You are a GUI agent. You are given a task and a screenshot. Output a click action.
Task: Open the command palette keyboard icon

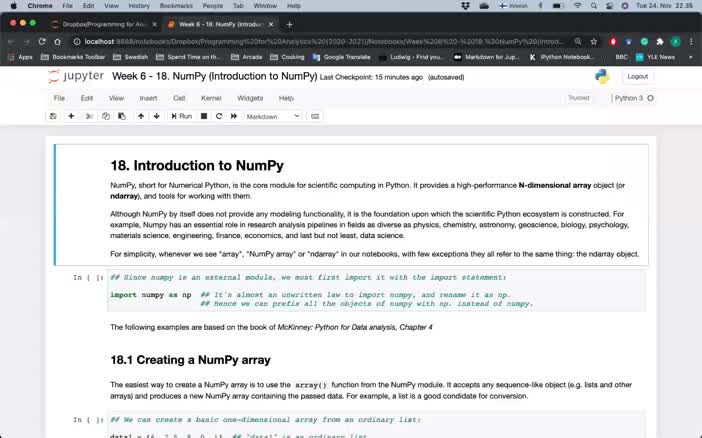[315, 116]
